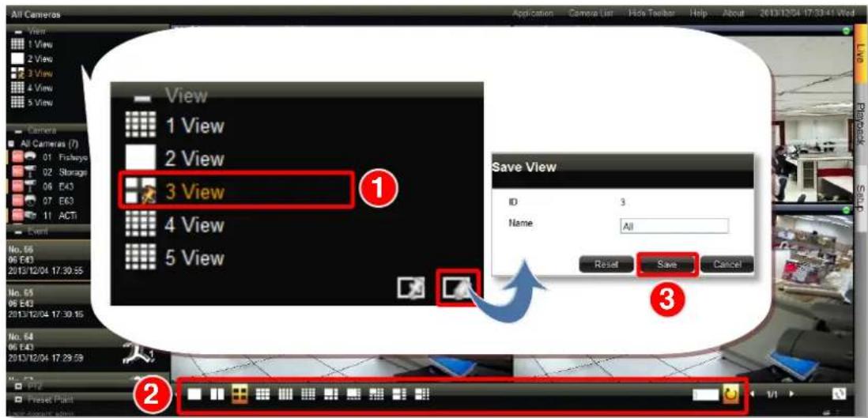
Task: Click the icon left of the save view icon
Action: click(x=411, y=288)
